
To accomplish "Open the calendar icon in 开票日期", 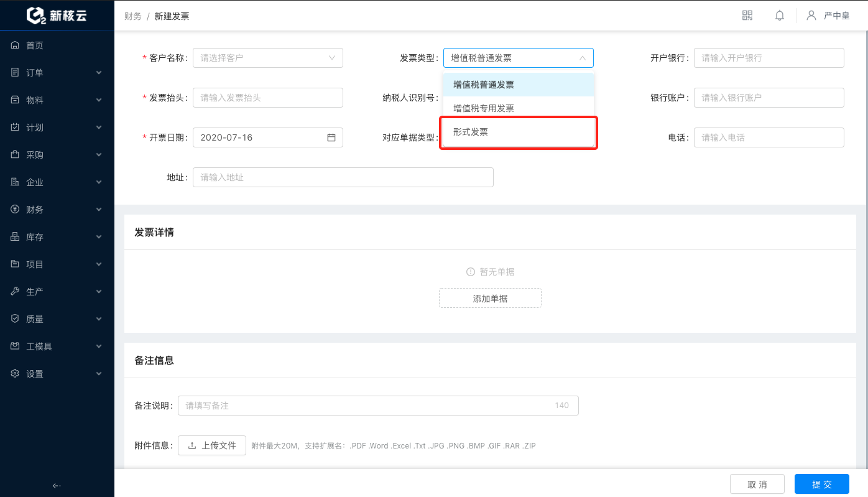I will pos(331,137).
